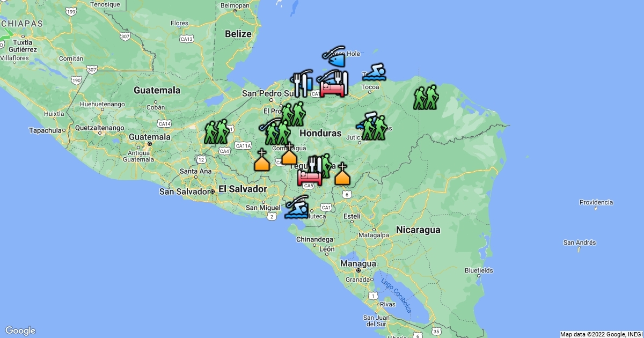Select the restaurant marker near San Pedro Sula
644x338 pixels.
[301, 84]
